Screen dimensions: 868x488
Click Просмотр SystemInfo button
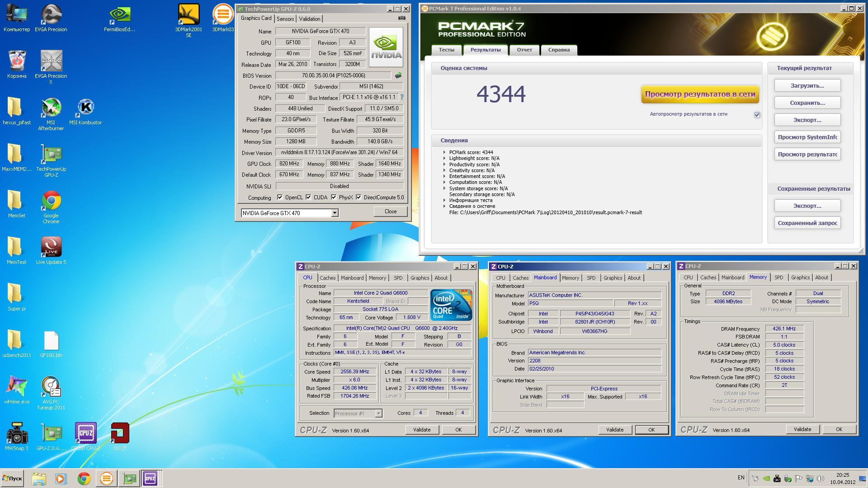coord(807,137)
